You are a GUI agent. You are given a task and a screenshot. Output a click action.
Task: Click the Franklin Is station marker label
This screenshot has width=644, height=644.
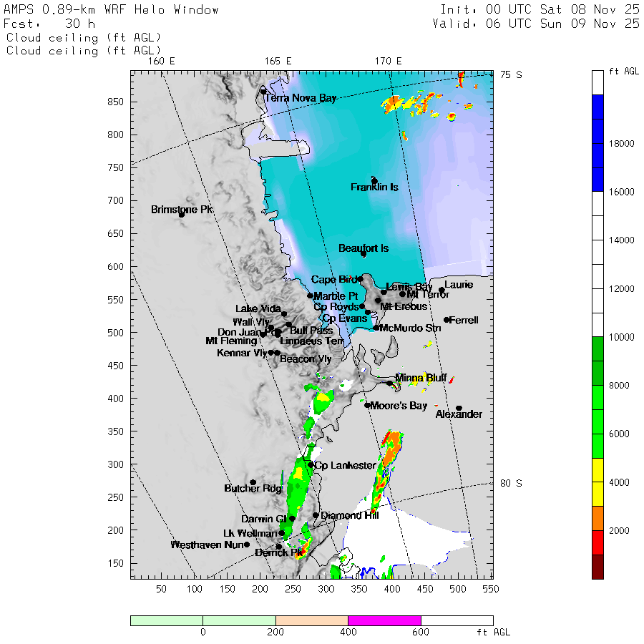374,187
